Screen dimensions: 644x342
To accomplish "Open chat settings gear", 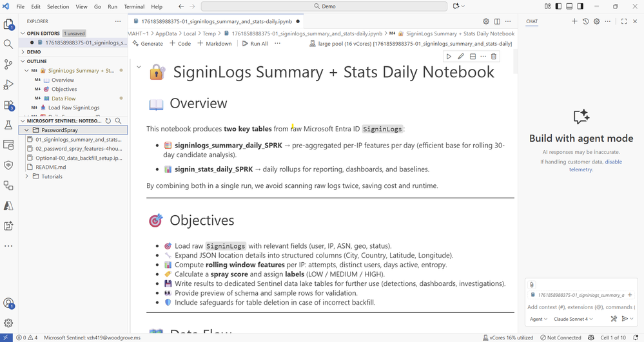I will tap(597, 21).
